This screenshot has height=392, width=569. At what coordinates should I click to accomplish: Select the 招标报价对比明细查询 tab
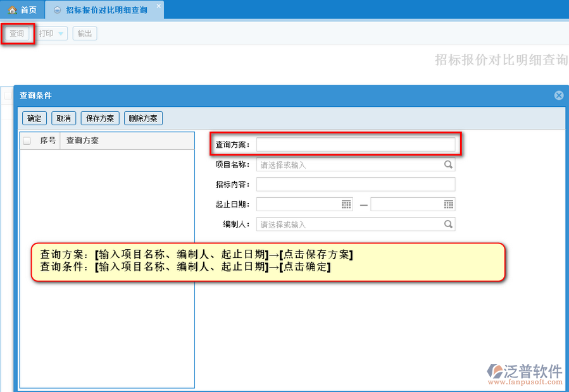106,10
